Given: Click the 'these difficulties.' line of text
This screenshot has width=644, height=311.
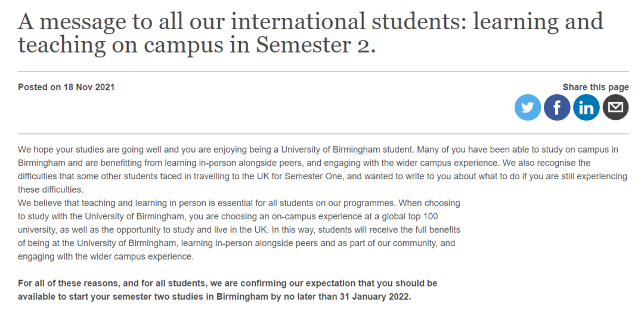Looking at the screenshot, I should tap(51, 190).
